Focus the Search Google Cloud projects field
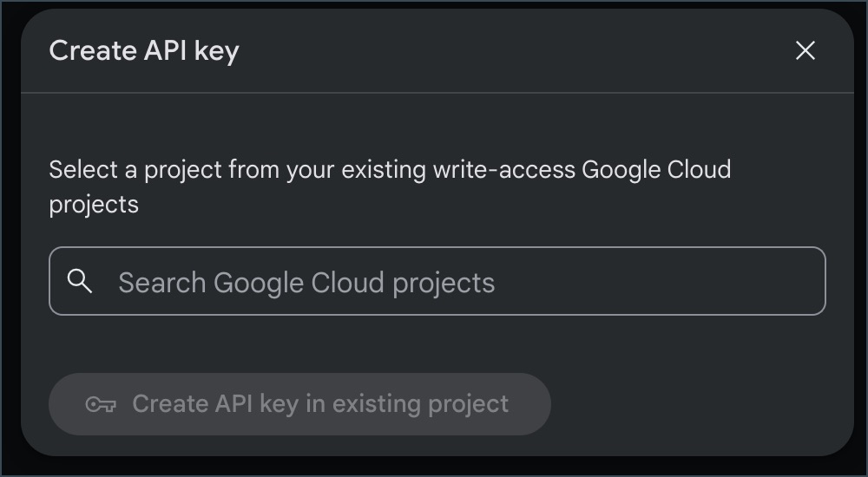Image resolution: width=868 pixels, height=477 pixels. pos(437,281)
